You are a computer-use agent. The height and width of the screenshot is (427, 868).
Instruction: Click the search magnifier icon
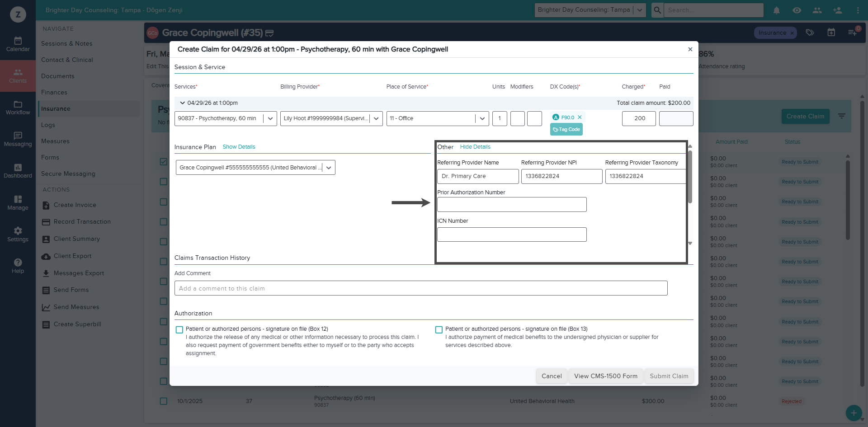[x=657, y=10]
